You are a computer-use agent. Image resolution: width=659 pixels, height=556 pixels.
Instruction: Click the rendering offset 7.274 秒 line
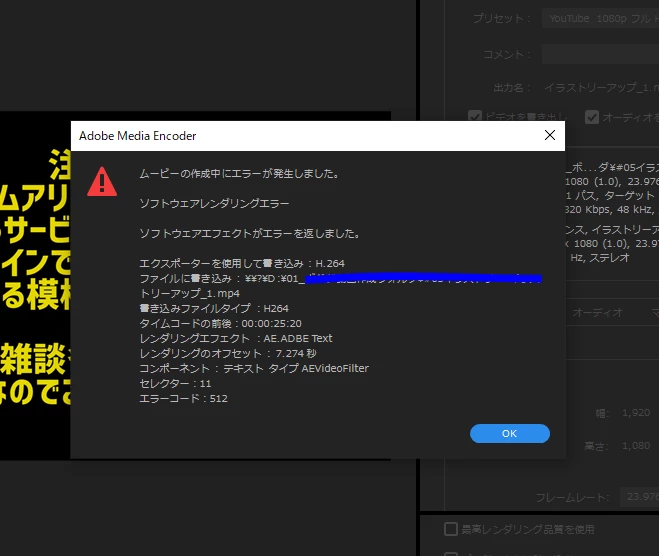(x=228, y=353)
